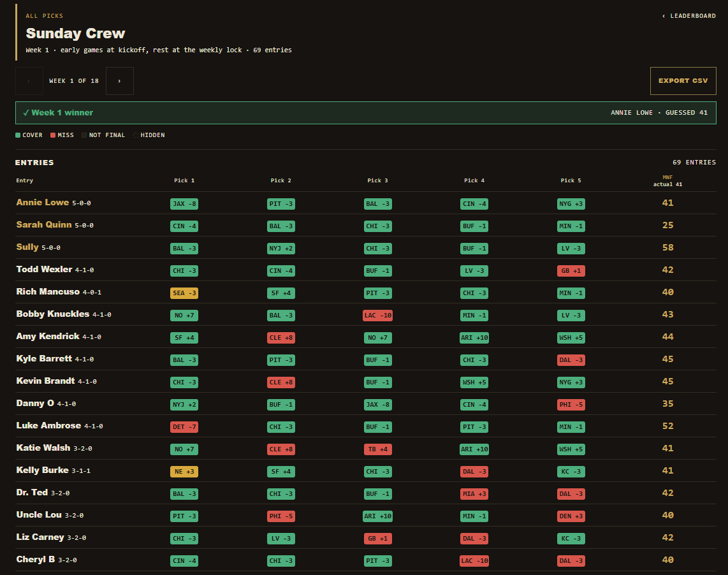Click the HIDDEN legend marker
The width and height of the screenshot is (728, 575).
point(136,135)
